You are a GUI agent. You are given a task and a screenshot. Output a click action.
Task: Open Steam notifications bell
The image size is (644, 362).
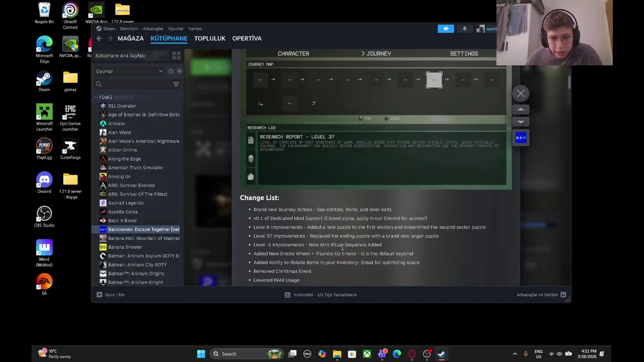click(x=464, y=29)
